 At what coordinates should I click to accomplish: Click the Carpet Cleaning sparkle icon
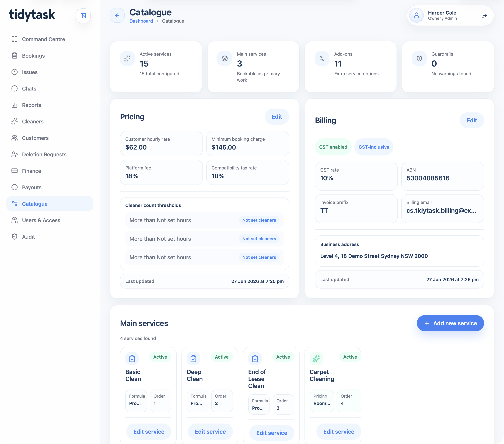point(316,359)
